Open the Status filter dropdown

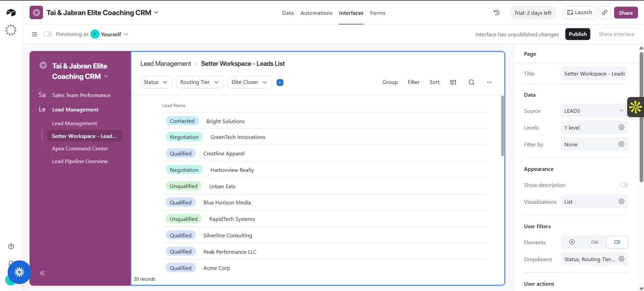(x=156, y=82)
